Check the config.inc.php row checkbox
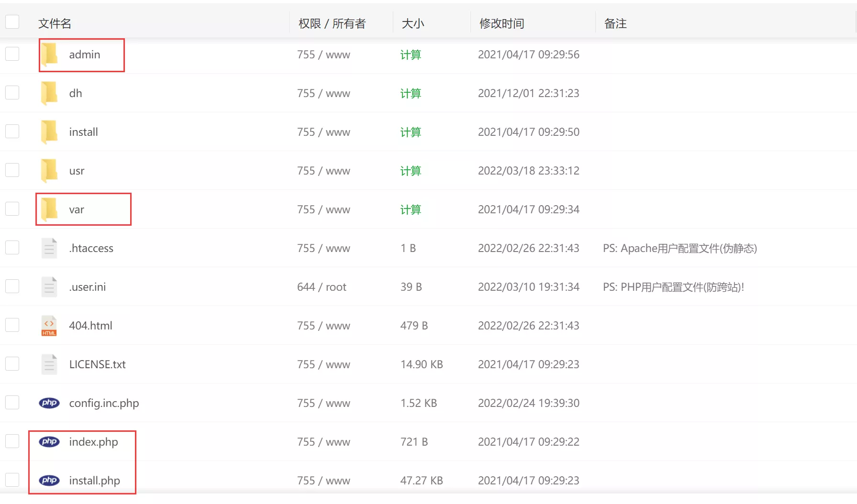This screenshot has height=504, width=857. click(12, 402)
